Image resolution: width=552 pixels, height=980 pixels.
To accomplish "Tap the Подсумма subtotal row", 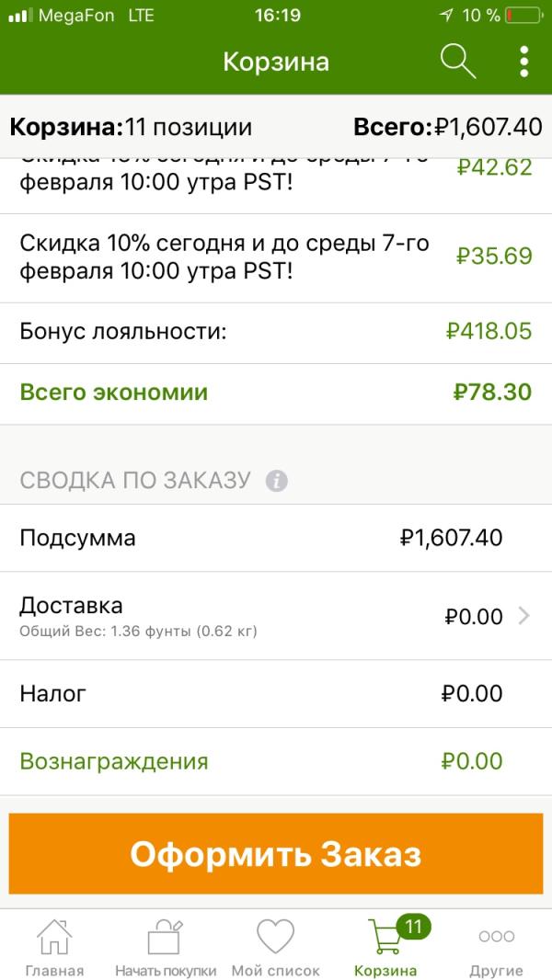I will point(276,538).
